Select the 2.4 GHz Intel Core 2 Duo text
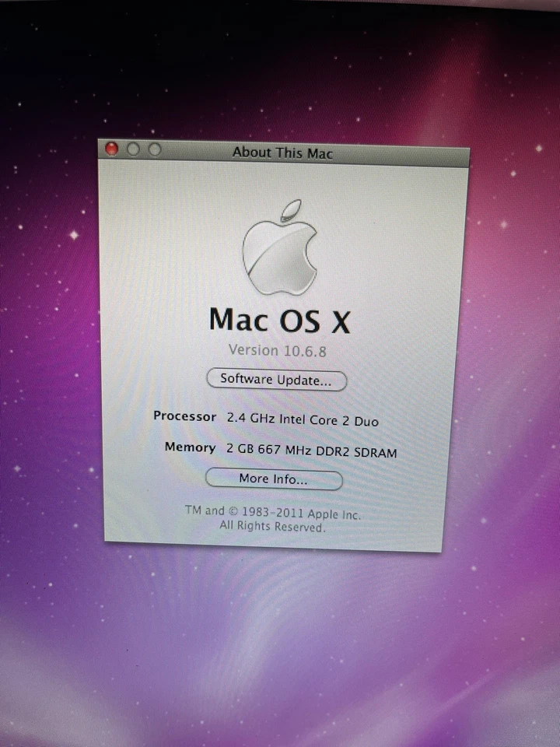Image resolution: width=560 pixels, height=747 pixels. 303,419
